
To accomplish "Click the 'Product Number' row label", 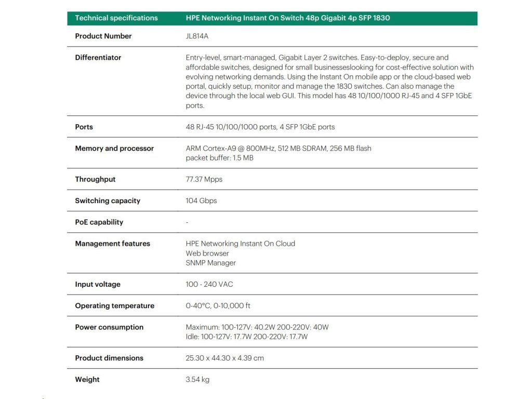I will click(x=103, y=36).
